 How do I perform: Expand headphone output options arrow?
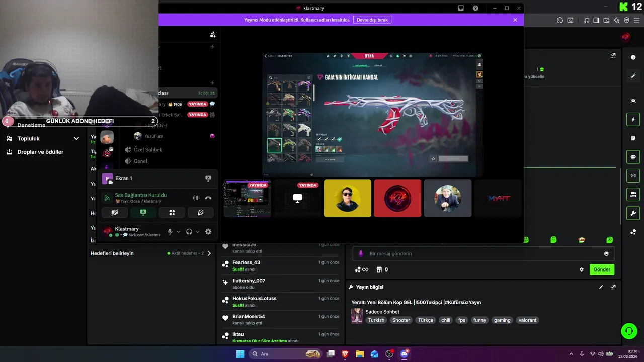[197, 232]
